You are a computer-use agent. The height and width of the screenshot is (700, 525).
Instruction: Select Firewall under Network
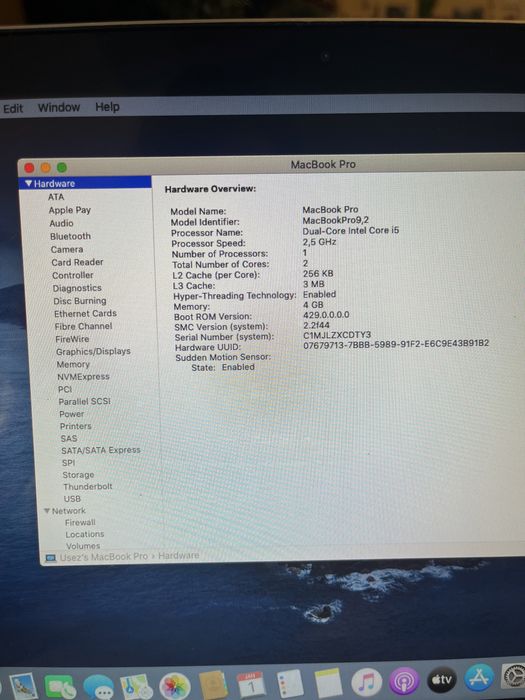(x=80, y=522)
